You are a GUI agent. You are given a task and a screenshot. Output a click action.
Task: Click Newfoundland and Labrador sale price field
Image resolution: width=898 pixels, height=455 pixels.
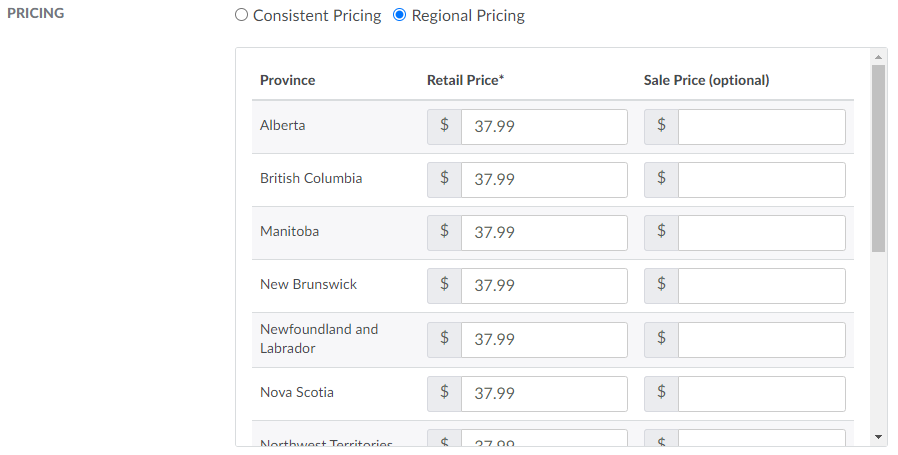pos(761,340)
